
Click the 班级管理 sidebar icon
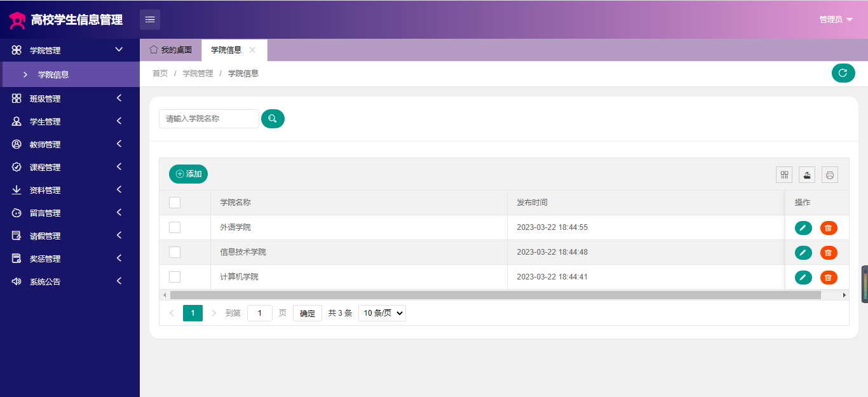[x=17, y=98]
